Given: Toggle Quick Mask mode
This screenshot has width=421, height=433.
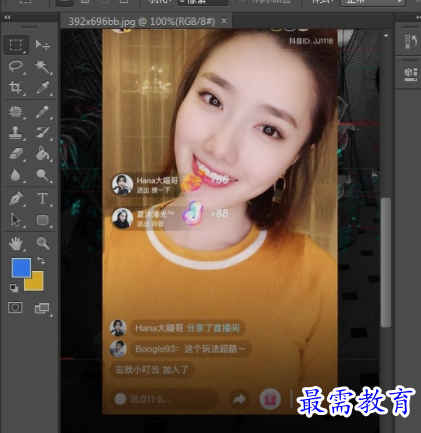Looking at the screenshot, I should tap(15, 307).
